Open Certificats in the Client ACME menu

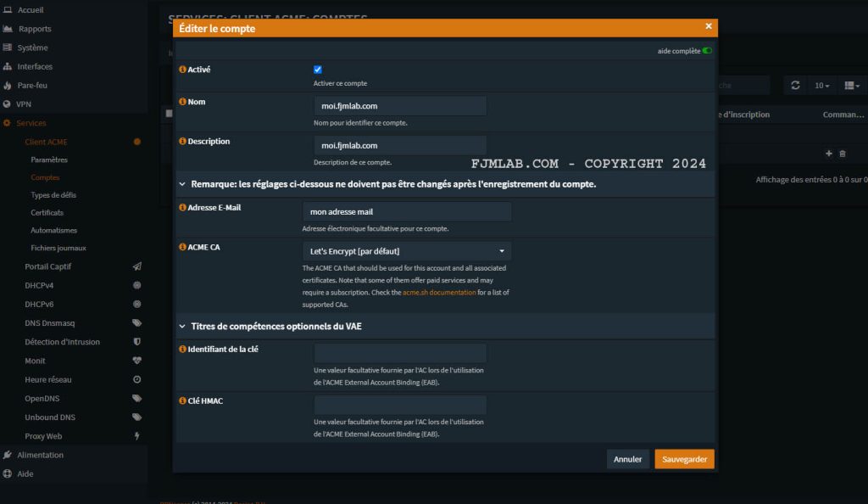pos(47,213)
